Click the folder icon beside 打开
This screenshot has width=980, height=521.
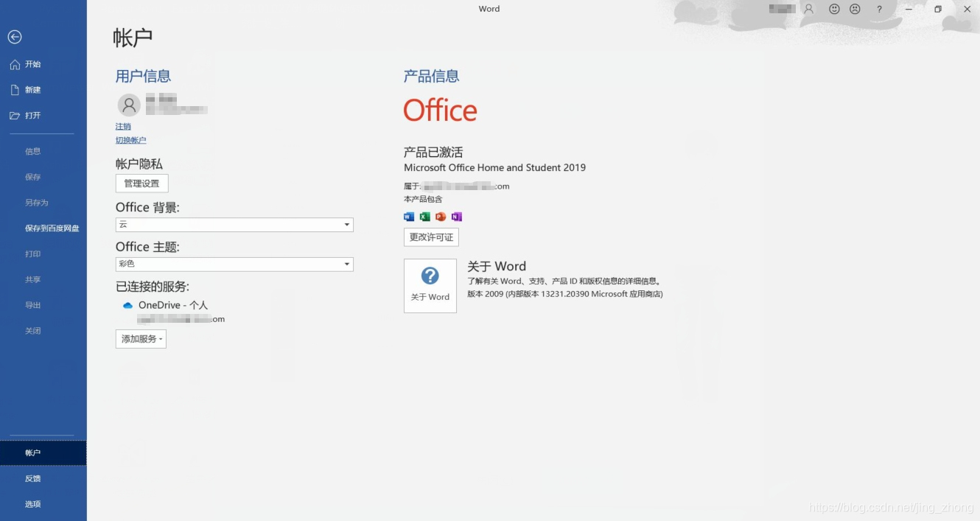(15, 116)
